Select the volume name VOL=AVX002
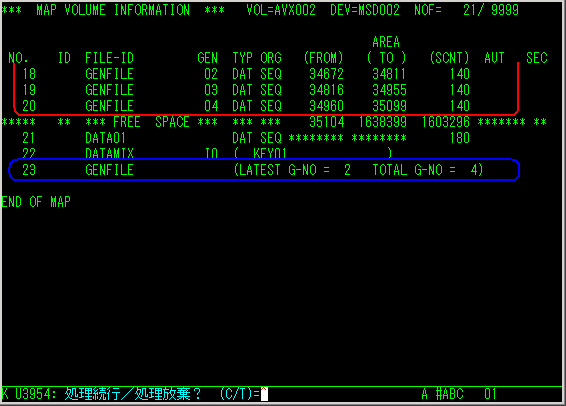Screen dimensions: 566x406 pos(281,10)
